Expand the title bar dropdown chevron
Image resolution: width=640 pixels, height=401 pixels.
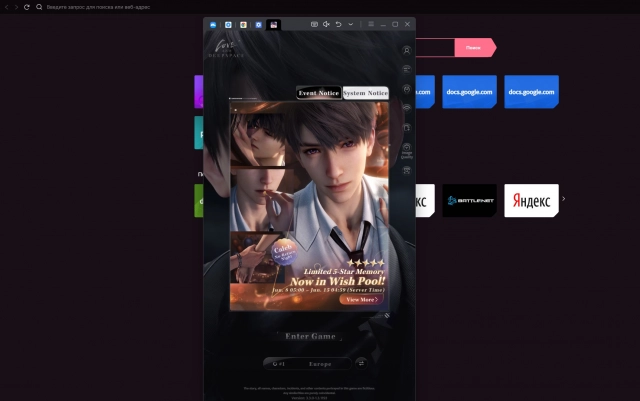[x=351, y=25]
